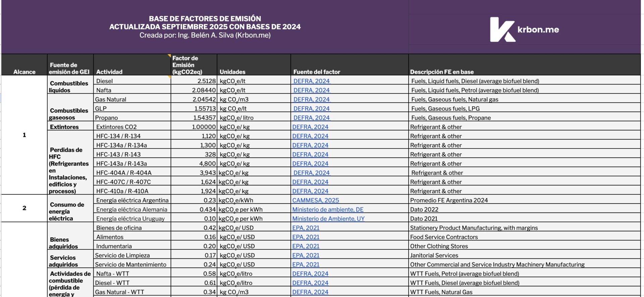Open EPA, 2021 link for Servicio de Limpieza
The image size is (644, 297).
click(306, 255)
